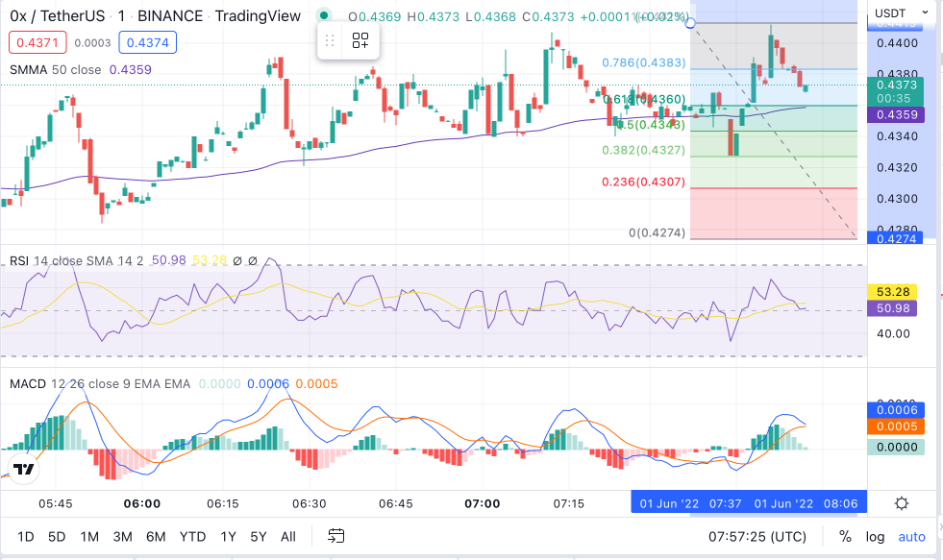This screenshot has height=560, width=943.
Task: Click the SMMA legend value 0.4359
Action: coord(131,70)
